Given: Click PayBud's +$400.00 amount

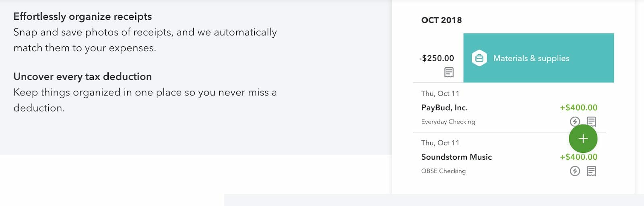Looking at the screenshot, I should coord(578,108).
